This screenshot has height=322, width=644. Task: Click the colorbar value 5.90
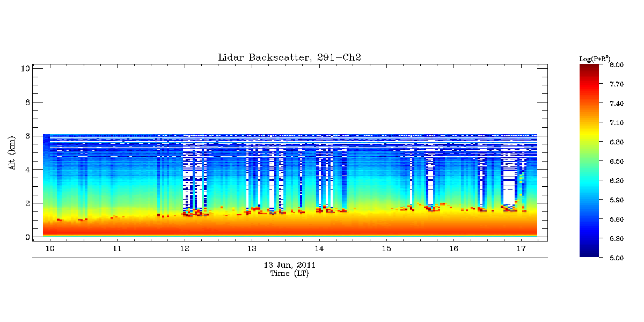click(617, 200)
